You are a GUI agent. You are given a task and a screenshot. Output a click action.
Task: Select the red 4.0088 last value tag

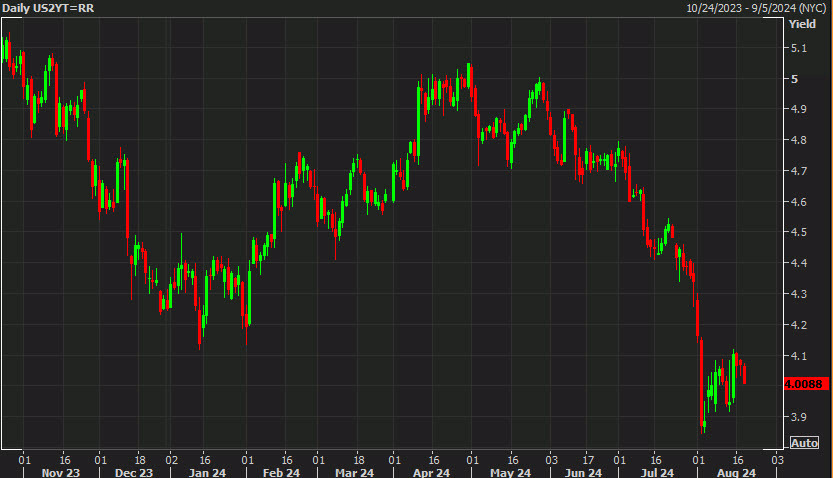click(x=804, y=383)
